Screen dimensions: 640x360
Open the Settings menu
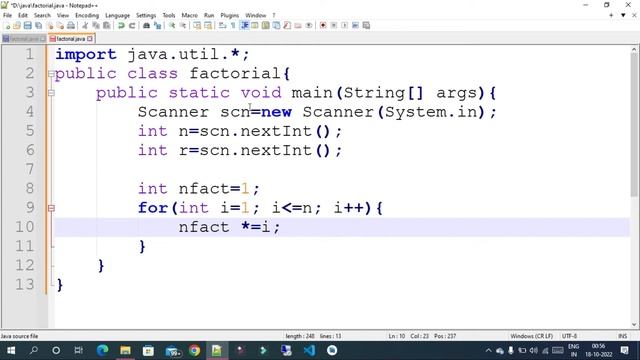point(146,15)
